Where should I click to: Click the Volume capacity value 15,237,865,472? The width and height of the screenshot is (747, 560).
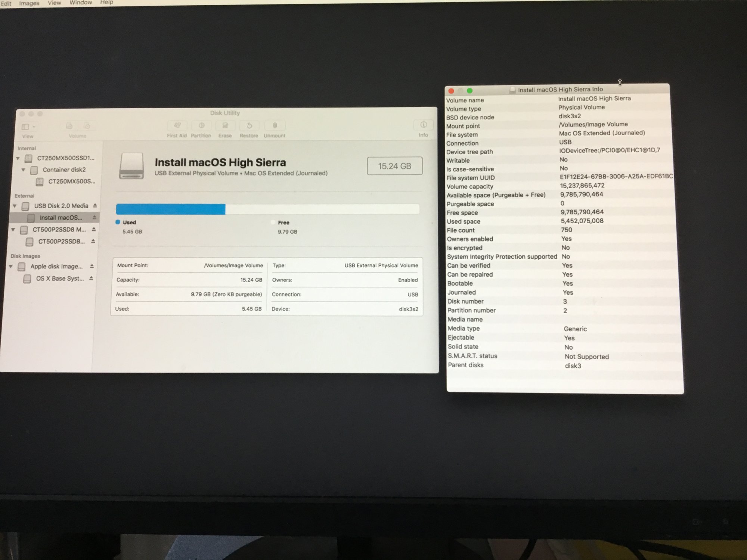[x=582, y=186]
